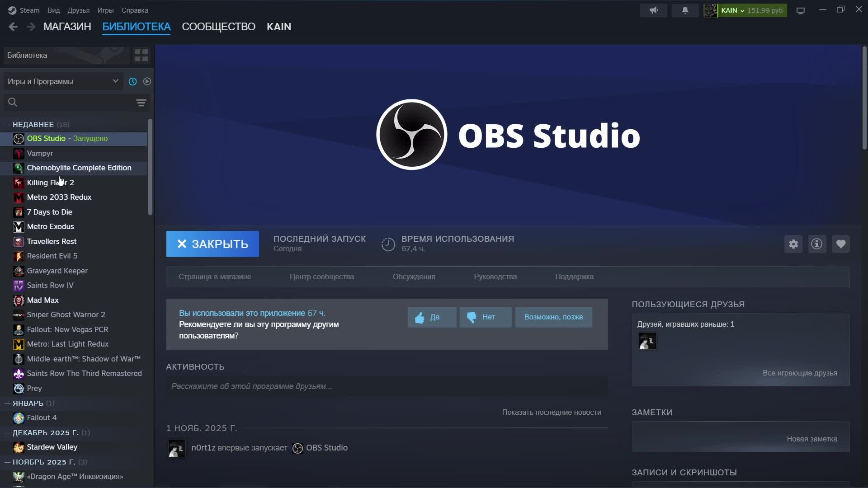
Task: Open Игры и Программы dropdown
Action: click(x=63, y=81)
